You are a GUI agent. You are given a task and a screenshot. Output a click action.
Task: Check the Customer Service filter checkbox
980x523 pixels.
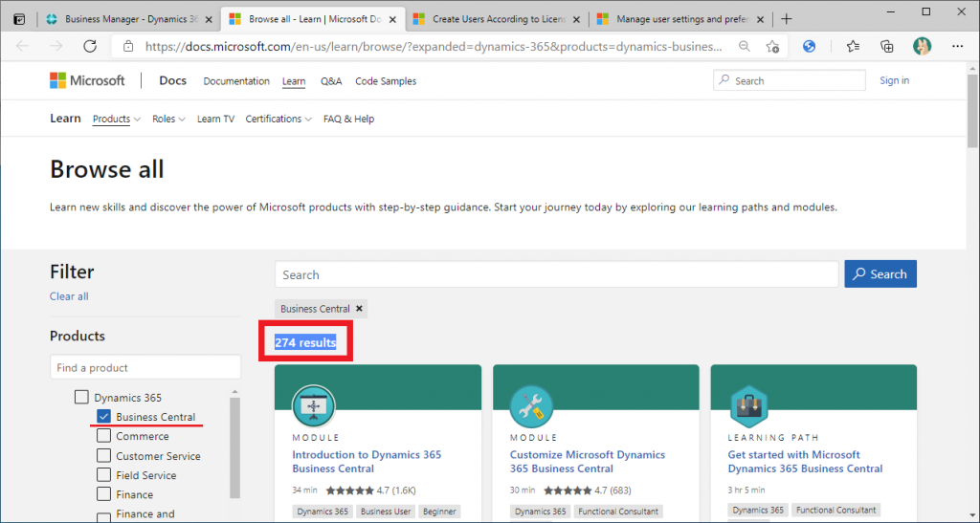pos(103,456)
